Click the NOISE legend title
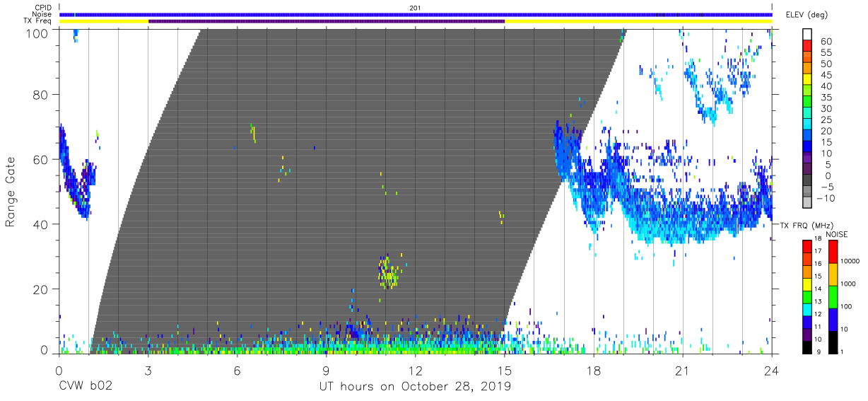 [x=836, y=234]
